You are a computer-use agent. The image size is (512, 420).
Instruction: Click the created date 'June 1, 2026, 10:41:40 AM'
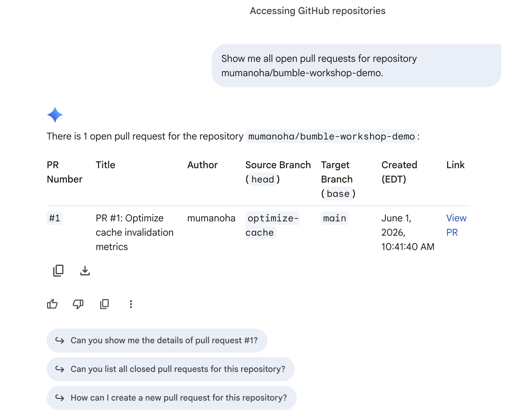point(408,232)
